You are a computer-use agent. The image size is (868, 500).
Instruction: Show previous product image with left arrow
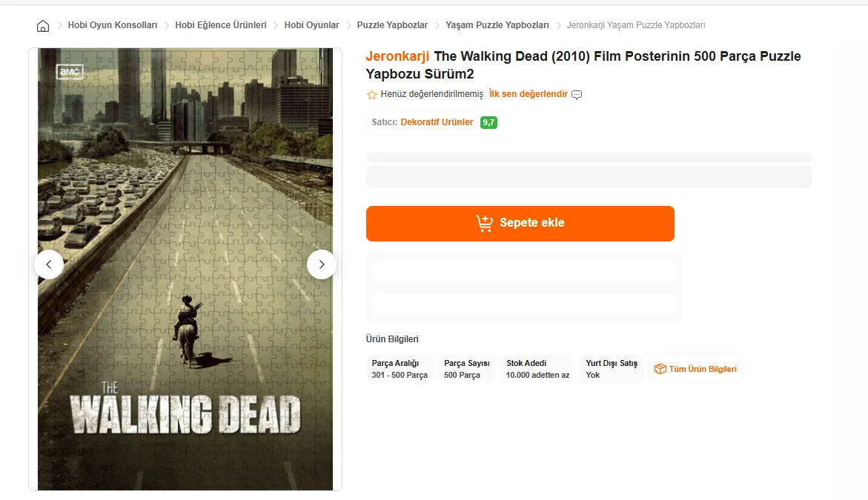tap(49, 264)
